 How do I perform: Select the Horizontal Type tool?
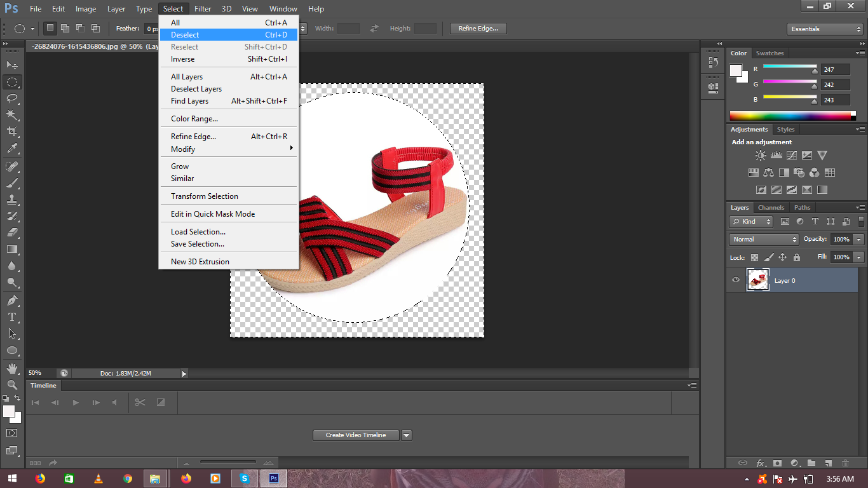pos(12,316)
